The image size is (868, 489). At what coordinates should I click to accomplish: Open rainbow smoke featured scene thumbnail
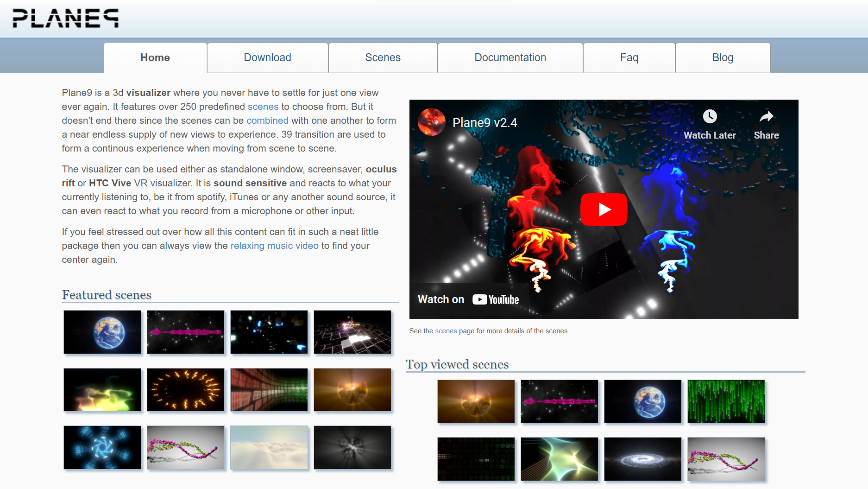coord(102,390)
